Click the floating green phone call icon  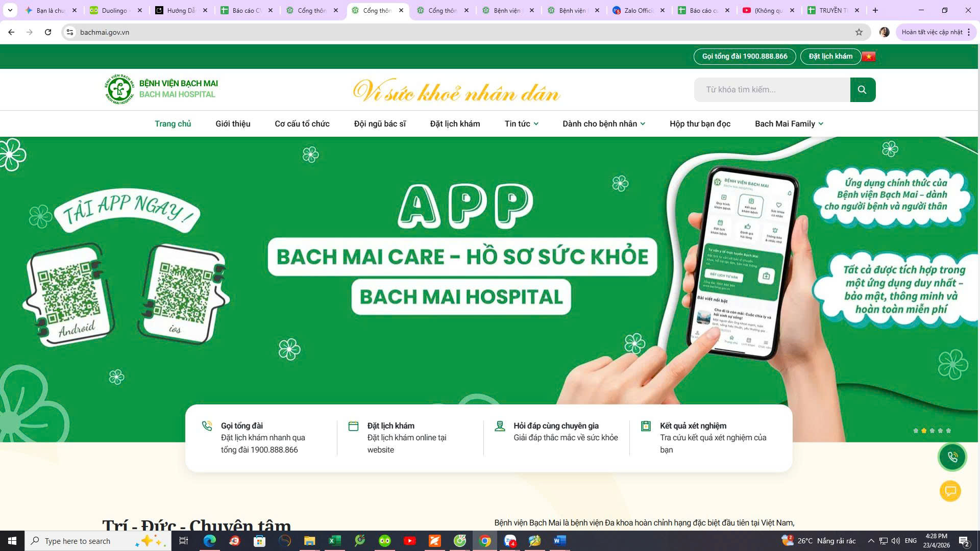point(952,457)
